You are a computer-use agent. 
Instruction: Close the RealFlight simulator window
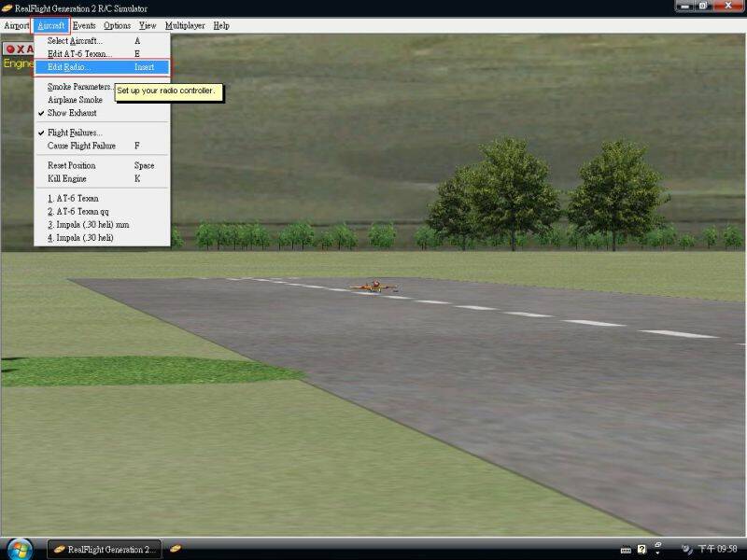tap(728, 7)
